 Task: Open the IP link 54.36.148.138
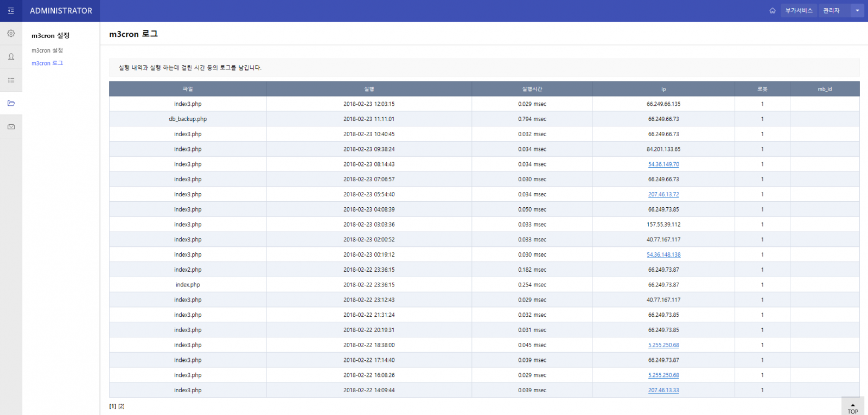(663, 254)
